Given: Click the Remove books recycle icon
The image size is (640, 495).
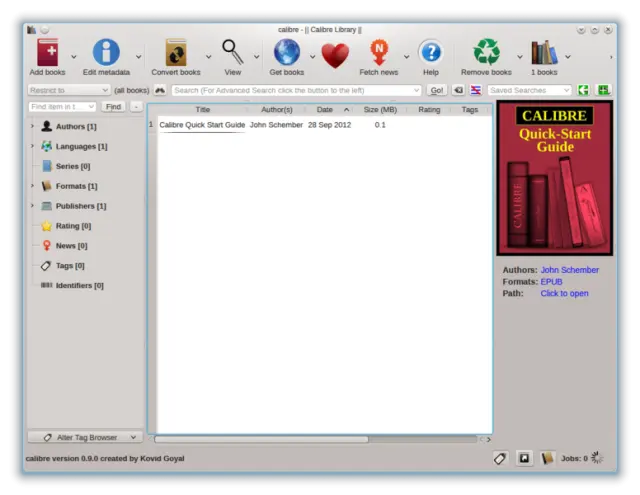Looking at the screenshot, I should click(x=486, y=54).
